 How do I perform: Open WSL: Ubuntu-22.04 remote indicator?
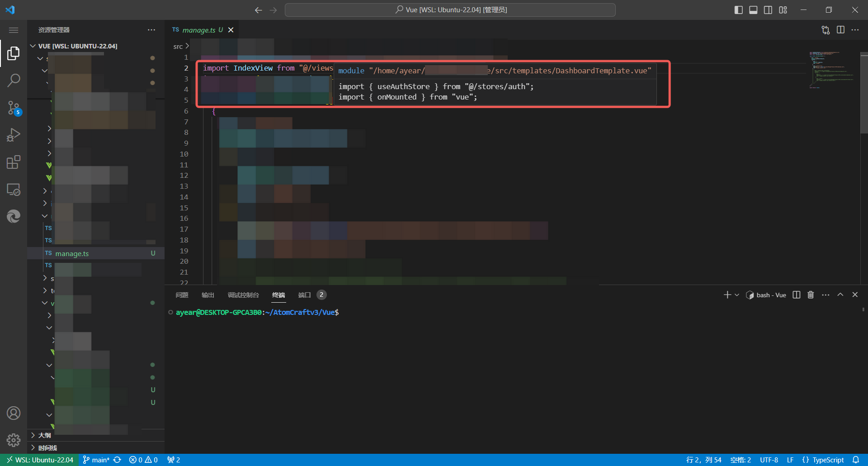pyautogui.click(x=39, y=460)
